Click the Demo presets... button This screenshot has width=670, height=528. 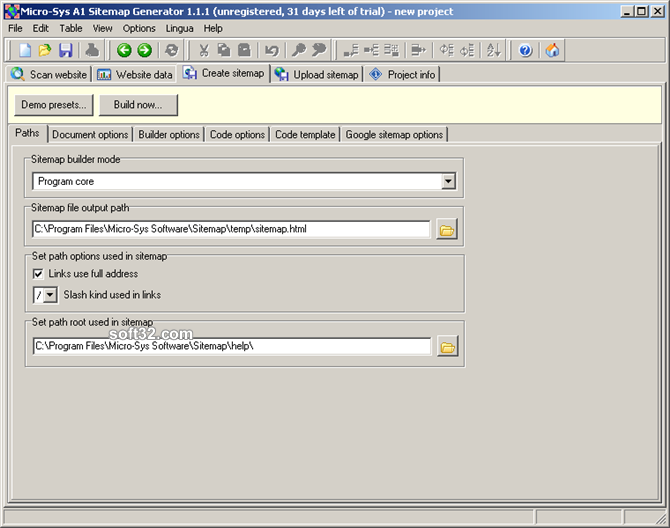click(54, 105)
